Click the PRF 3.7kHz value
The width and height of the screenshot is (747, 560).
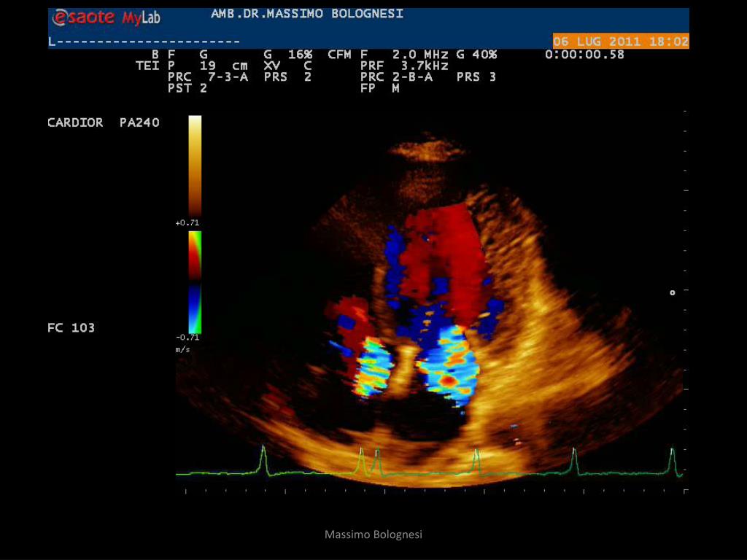click(x=404, y=66)
